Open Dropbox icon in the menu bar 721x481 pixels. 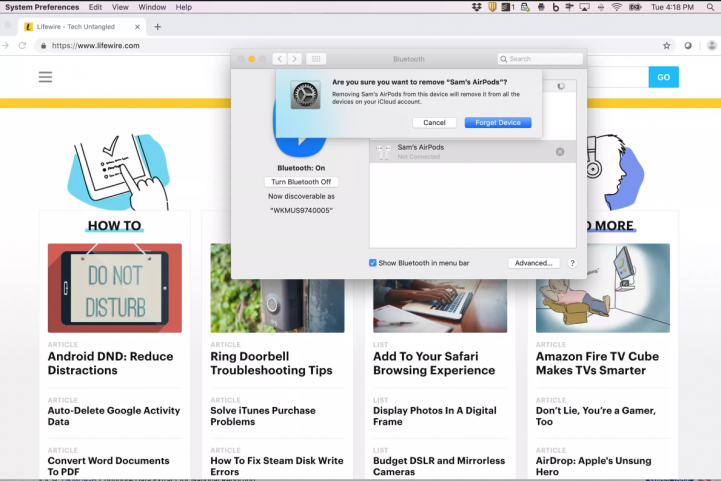[476, 7]
